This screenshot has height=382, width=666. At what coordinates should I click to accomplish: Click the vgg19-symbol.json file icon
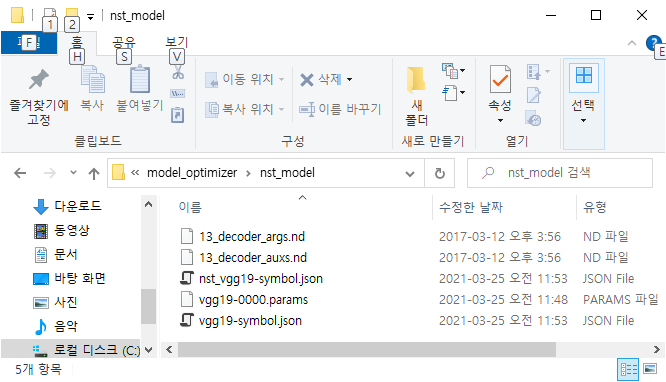[x=187, y=320]
